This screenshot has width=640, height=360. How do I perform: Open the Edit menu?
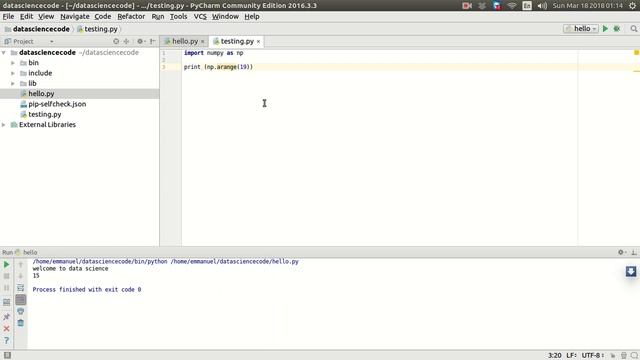point(26,16)
